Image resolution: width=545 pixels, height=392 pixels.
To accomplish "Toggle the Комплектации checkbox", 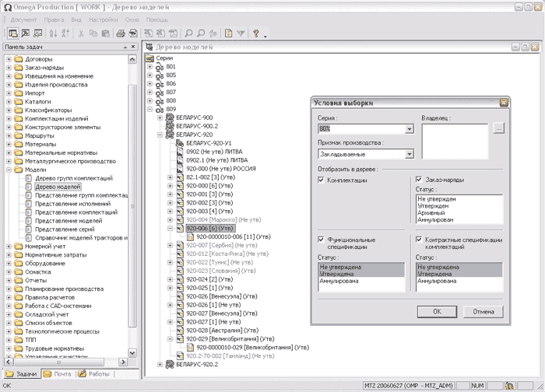I will [321, 180].
